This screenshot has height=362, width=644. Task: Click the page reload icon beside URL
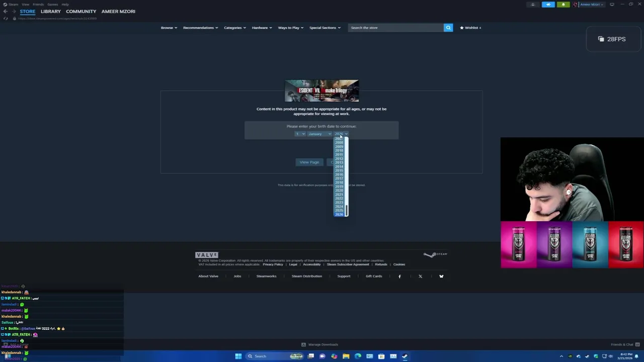(6, 19)
